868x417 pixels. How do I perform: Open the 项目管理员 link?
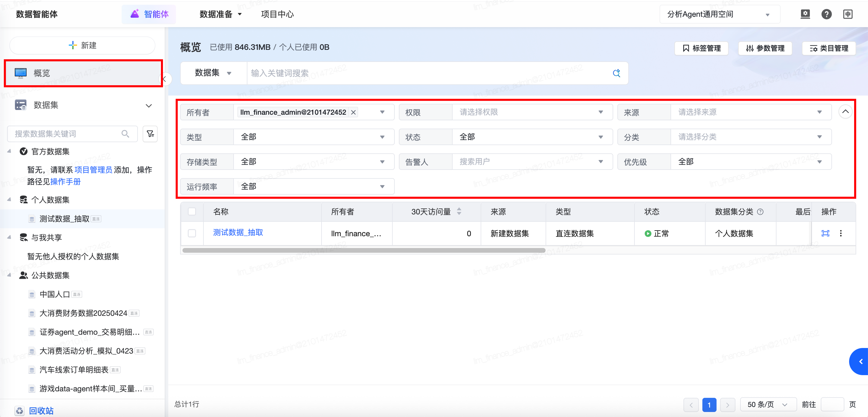point(93,170)
